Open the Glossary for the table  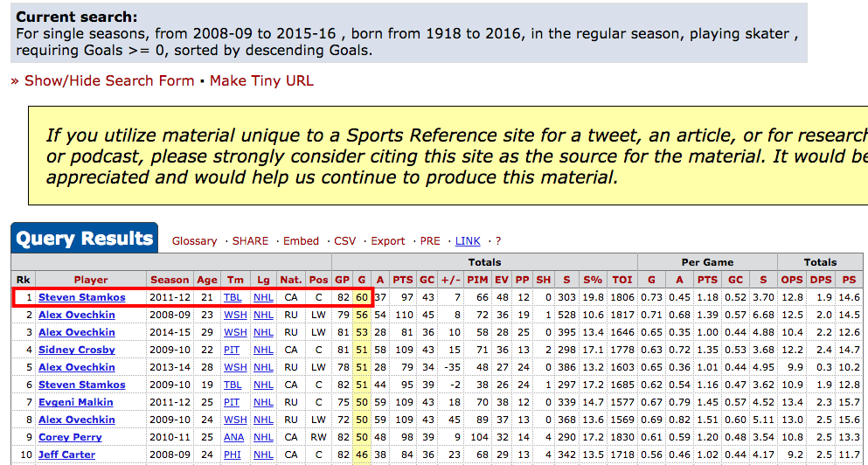(194, 241)
